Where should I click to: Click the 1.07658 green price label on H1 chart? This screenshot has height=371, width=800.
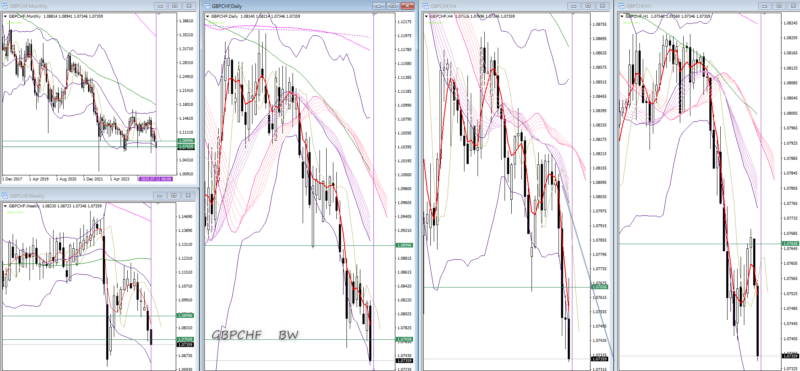[x=789, y=243]
